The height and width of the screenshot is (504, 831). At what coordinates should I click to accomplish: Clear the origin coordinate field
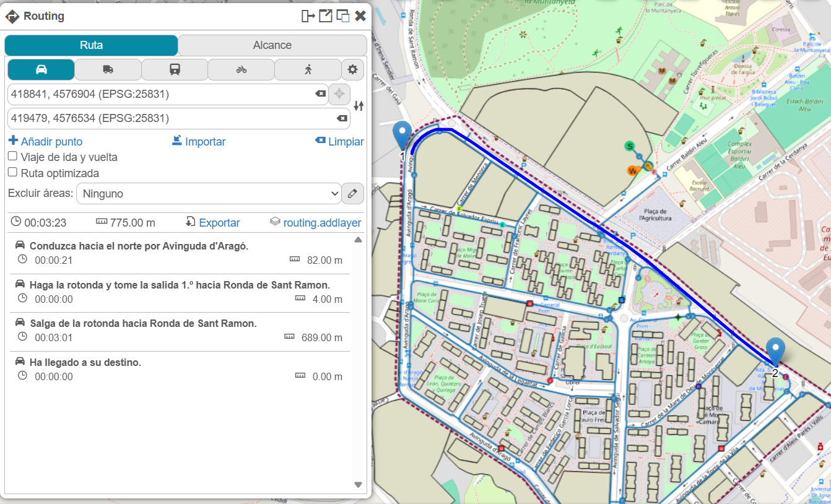[320, 94]
